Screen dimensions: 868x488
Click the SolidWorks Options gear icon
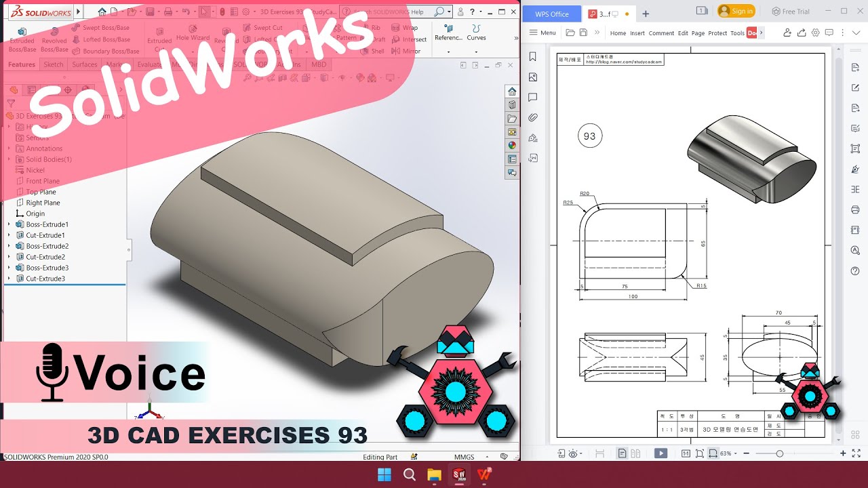(245, 12)
